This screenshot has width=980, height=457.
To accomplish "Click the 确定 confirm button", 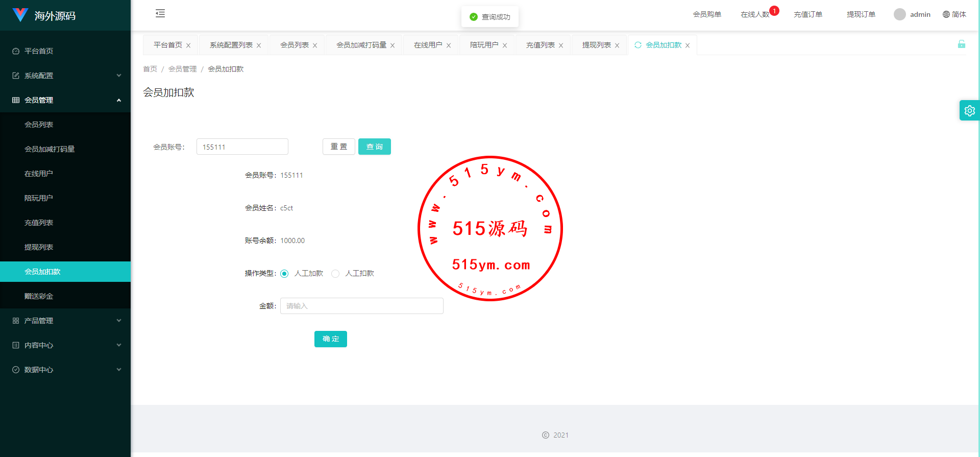I will (330, 339).
